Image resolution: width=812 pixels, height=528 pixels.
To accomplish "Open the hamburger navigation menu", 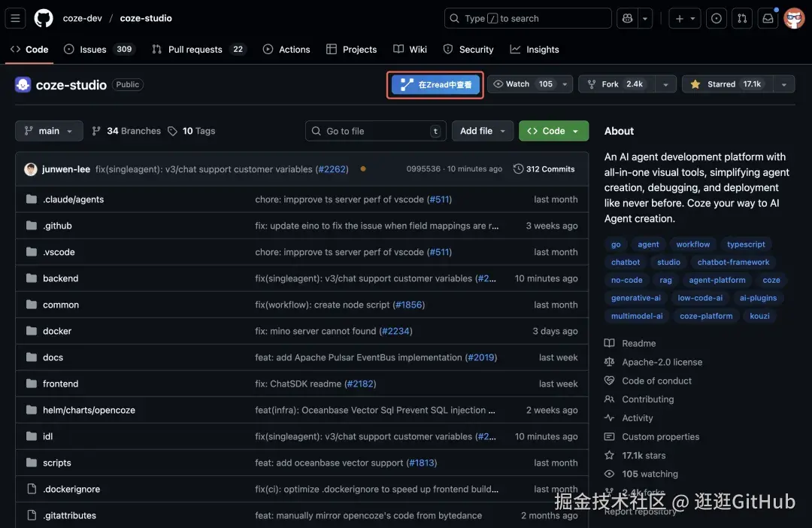I will [x=17, y=18].
